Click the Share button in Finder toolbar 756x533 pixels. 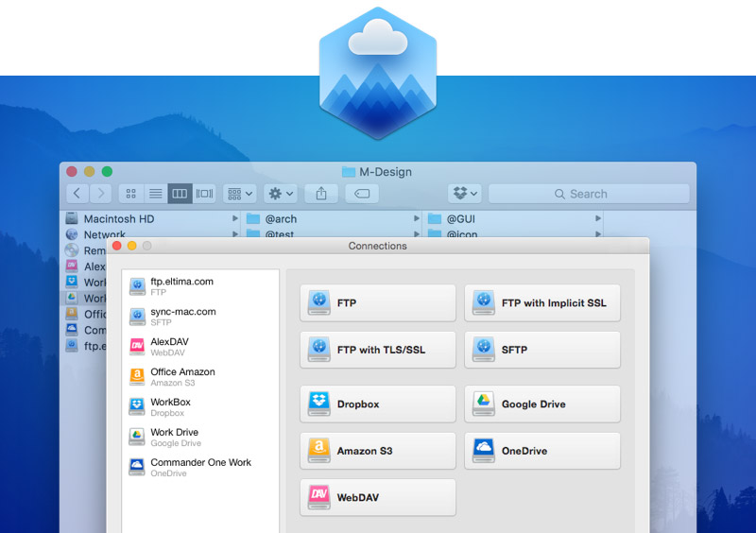pyautogui.click(x=321, y=194)
